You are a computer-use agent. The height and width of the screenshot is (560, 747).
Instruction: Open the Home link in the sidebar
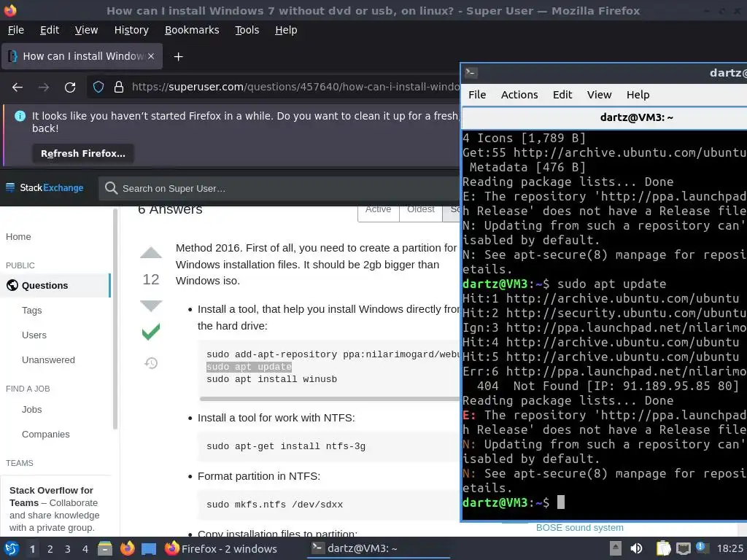pos(18,237)
